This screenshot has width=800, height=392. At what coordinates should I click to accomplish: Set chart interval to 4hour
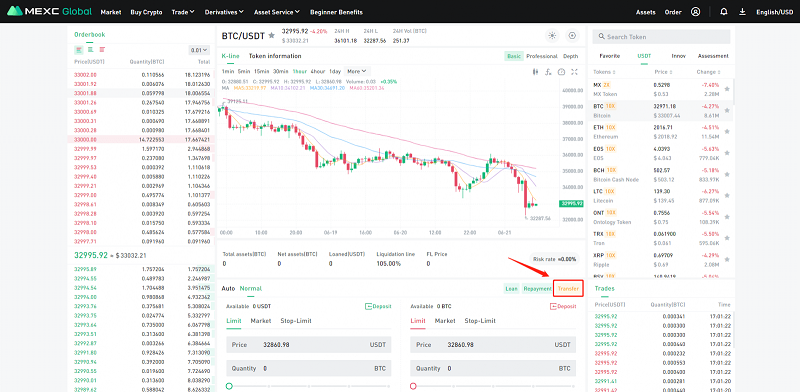pos(318,71)
